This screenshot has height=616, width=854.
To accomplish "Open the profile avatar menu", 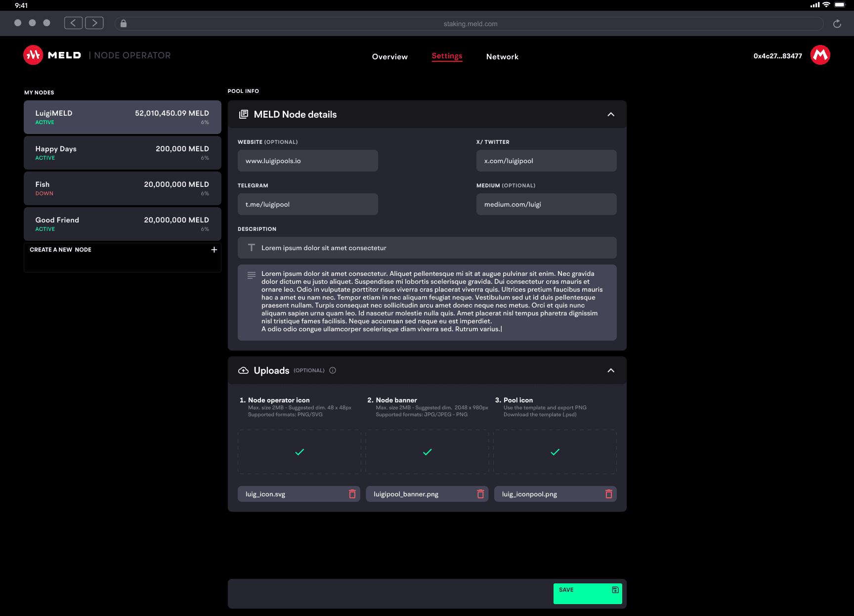I will [820, 55].
